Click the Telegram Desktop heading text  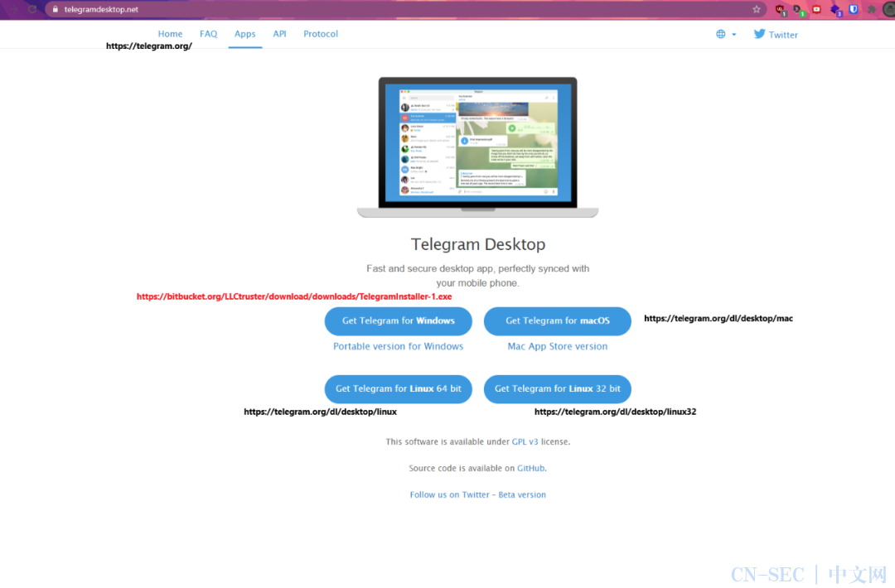click(478, 244)
